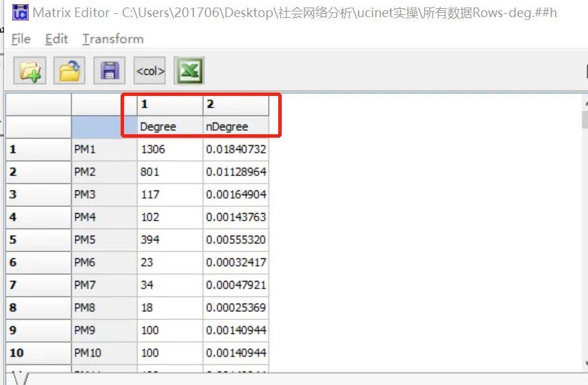Select row label PM7
The image size is (588, 385).
pyautogui.click(x=104, y=285)
